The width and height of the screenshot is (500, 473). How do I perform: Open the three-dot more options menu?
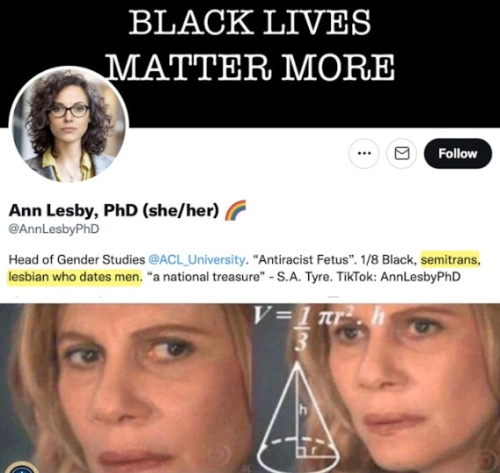(364, 154)
